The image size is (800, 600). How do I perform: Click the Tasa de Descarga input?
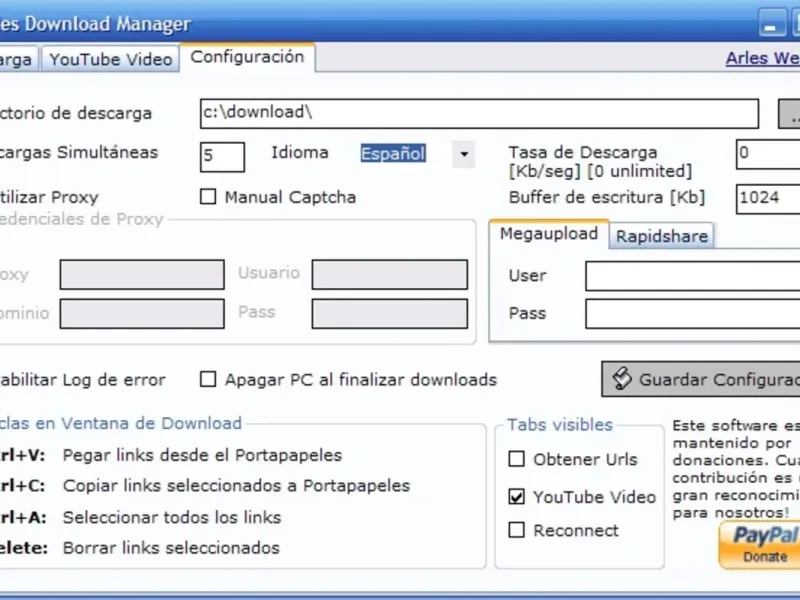[767, 154]
